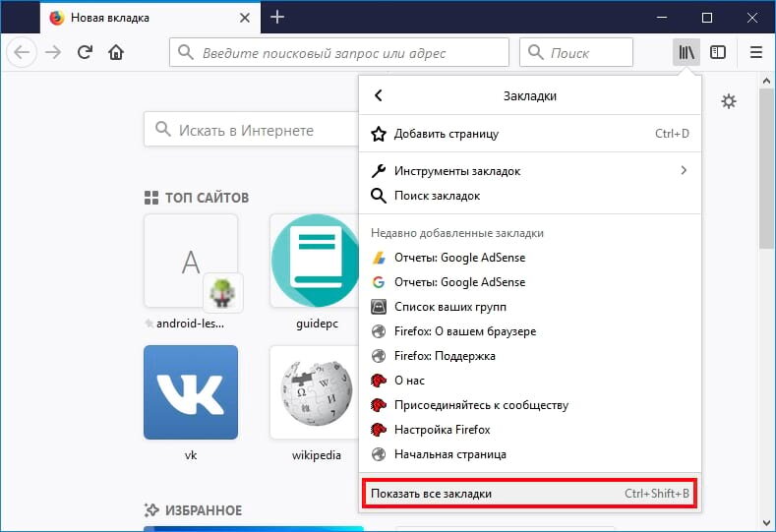
Task: Open the Home page icon
Action: [116, 52]
